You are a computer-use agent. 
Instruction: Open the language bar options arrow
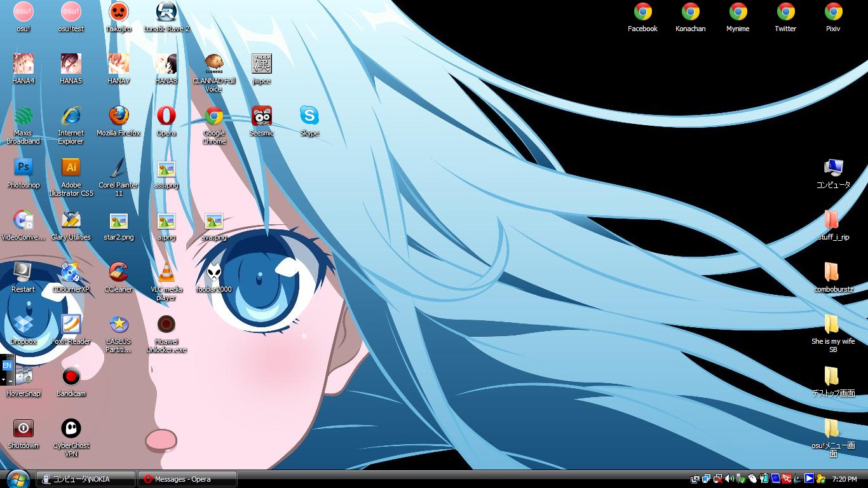point(3,380)
